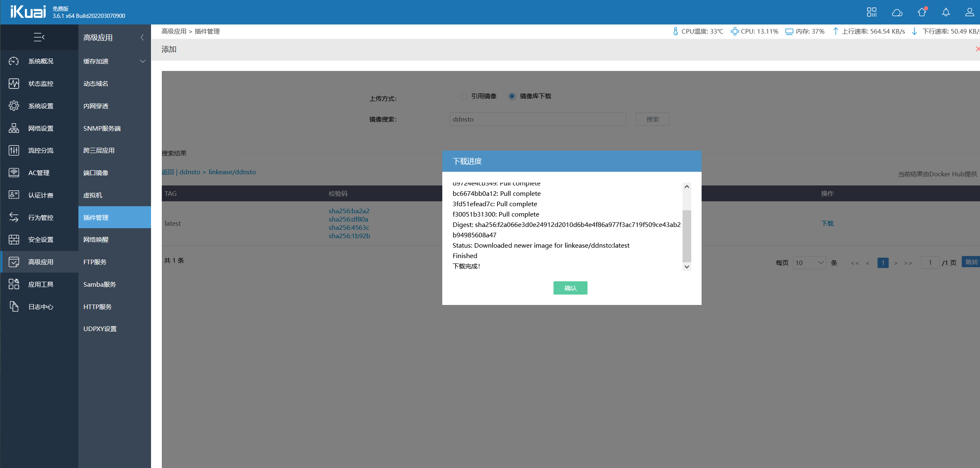Click the 系统概况 dashboard icon

coord(14,61)
